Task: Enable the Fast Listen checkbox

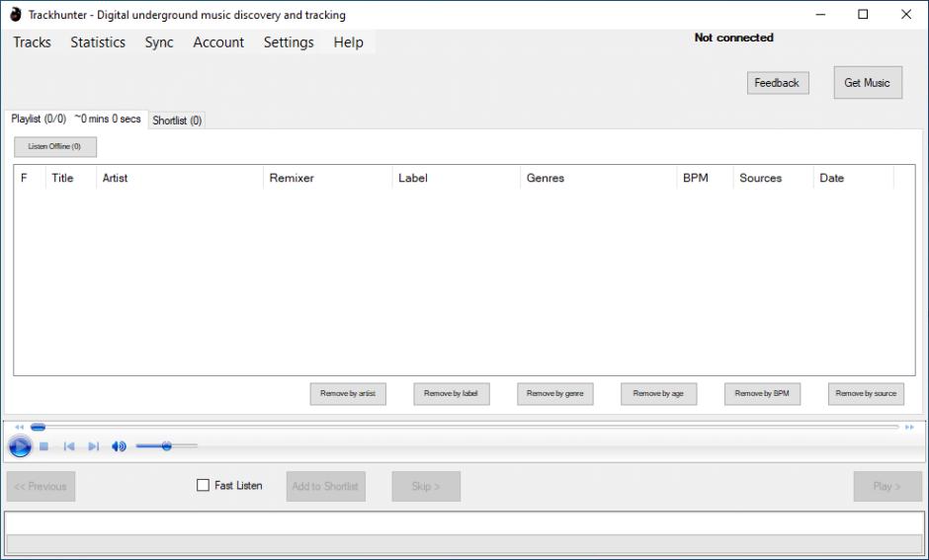Action: tap(203, 485)
